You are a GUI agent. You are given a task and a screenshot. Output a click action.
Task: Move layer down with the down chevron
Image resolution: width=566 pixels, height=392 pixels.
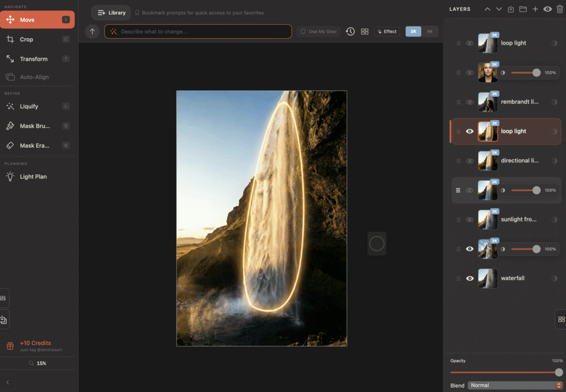click(499, 9)
